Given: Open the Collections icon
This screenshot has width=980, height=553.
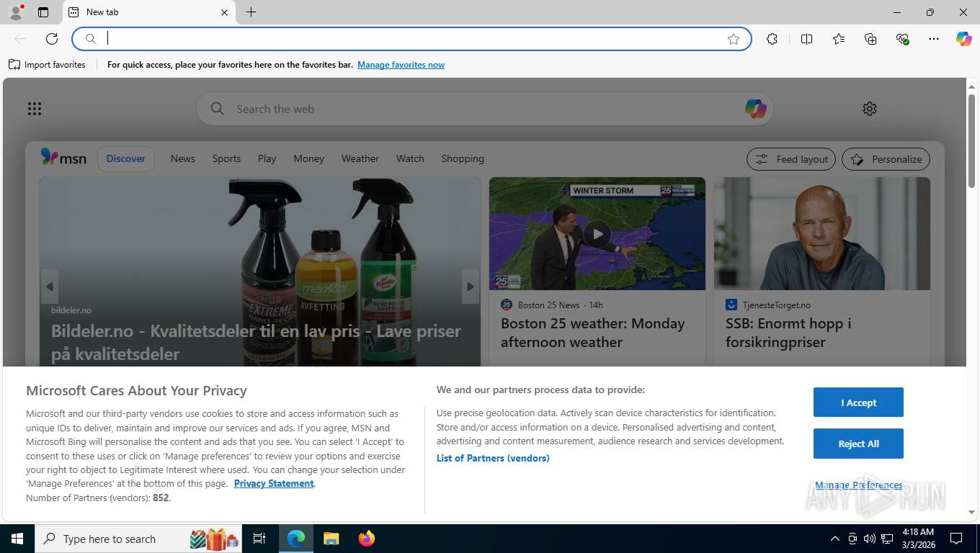Looking at the screenshot, I should (870, 39).
